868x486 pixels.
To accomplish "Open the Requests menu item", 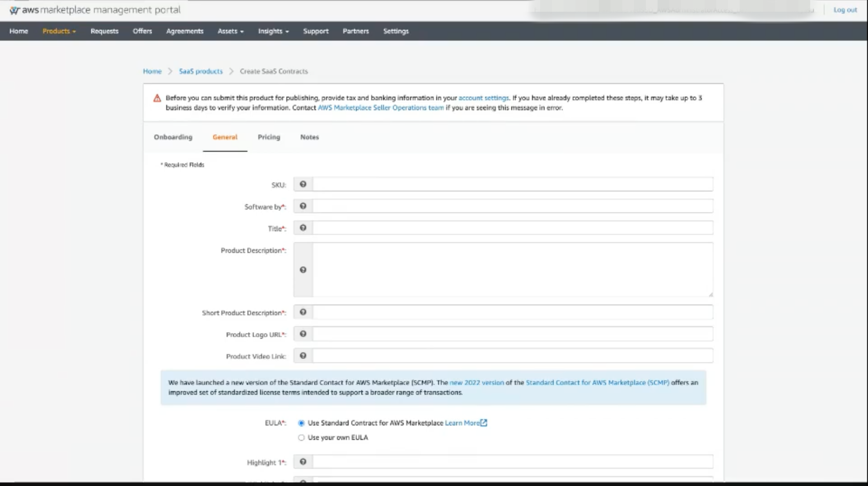I will click(x=104, y=31).
